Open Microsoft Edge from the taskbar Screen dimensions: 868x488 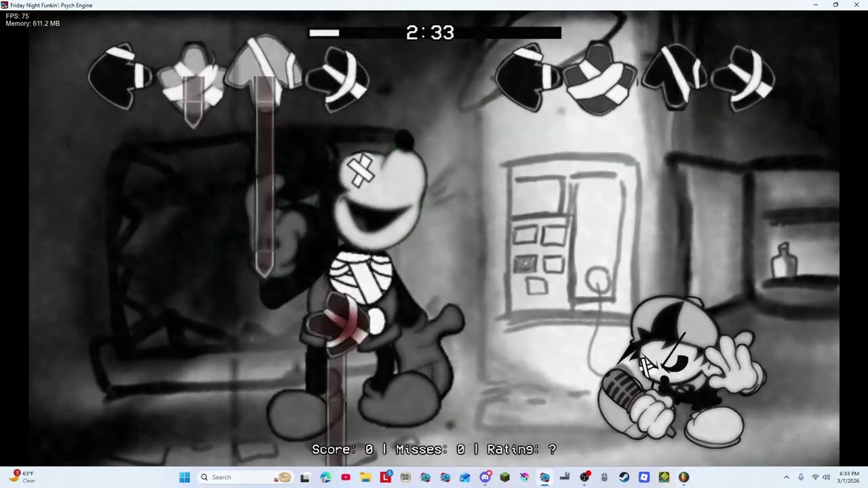(x=325, y=477)
